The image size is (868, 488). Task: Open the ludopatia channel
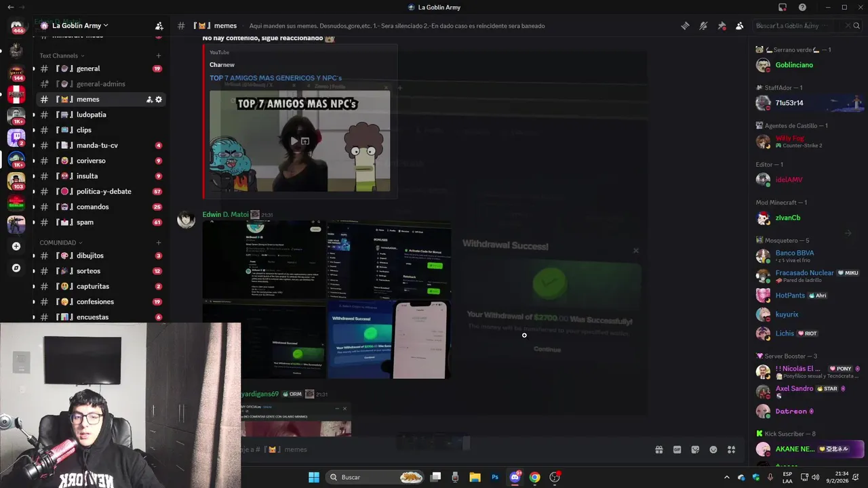(100, 115)
